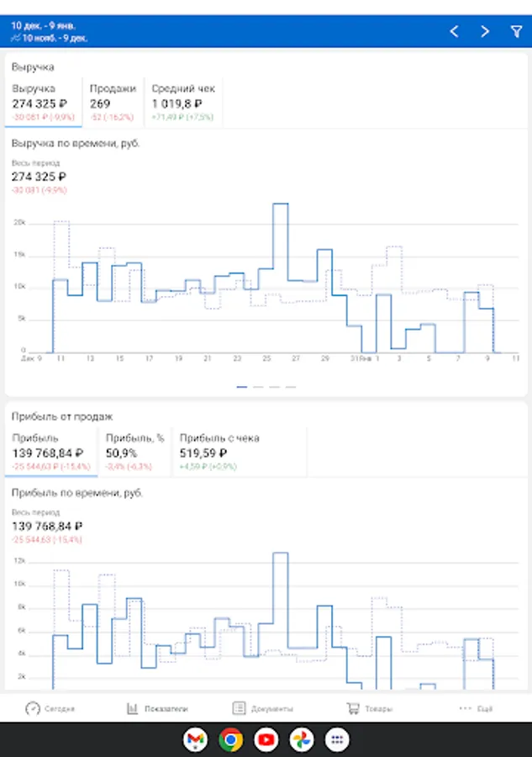Open the filter funnel icon
Image resolution: width=532 pixels, height=757 pixels.
515,31
